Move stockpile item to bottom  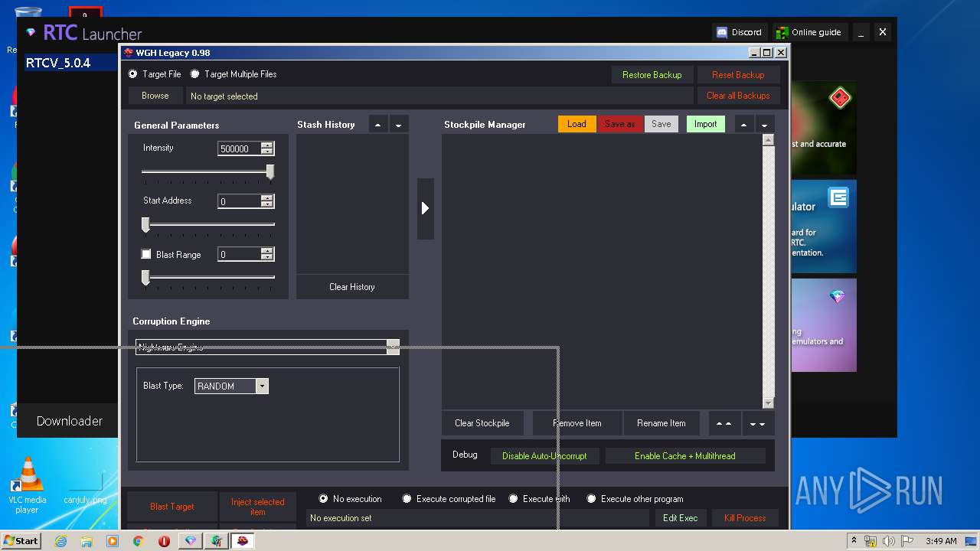(x=757, y=423)
